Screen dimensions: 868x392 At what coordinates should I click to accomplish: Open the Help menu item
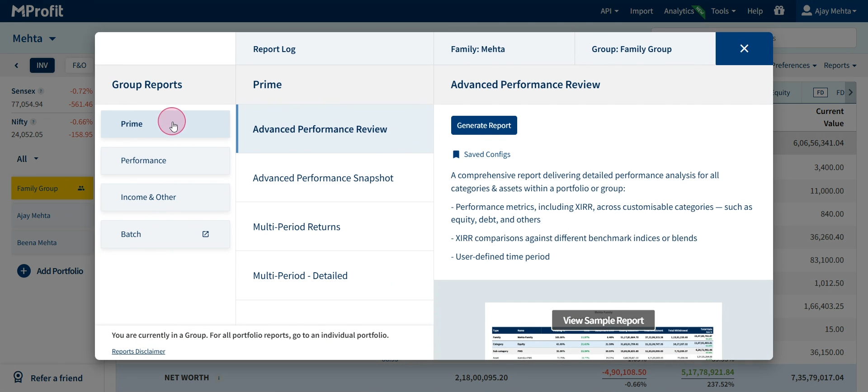pyautogui.click(x=755, y=11)
